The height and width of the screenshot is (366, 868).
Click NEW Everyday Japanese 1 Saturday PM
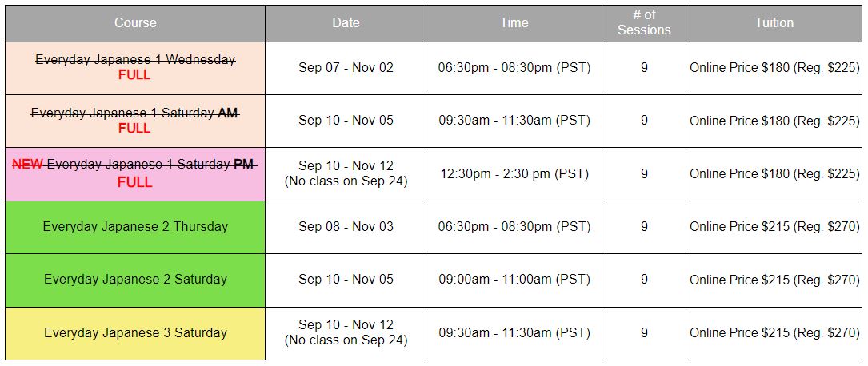pos(135,173)
